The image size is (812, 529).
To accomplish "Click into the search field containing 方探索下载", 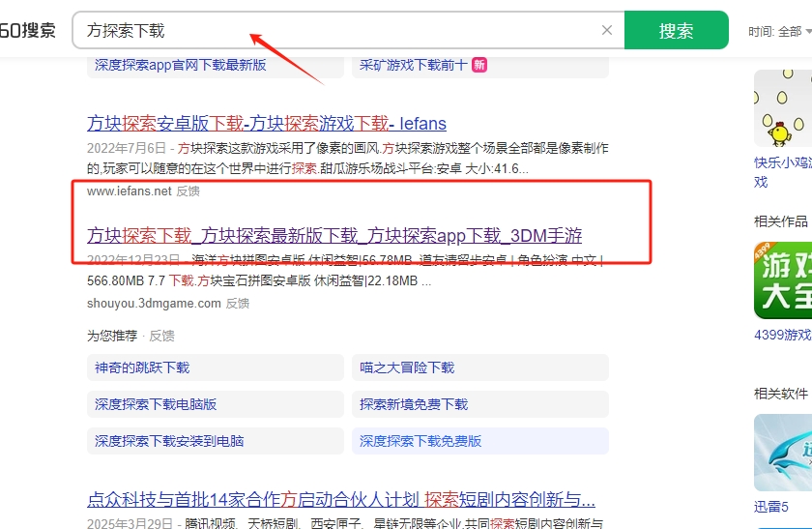I will 338,30.
